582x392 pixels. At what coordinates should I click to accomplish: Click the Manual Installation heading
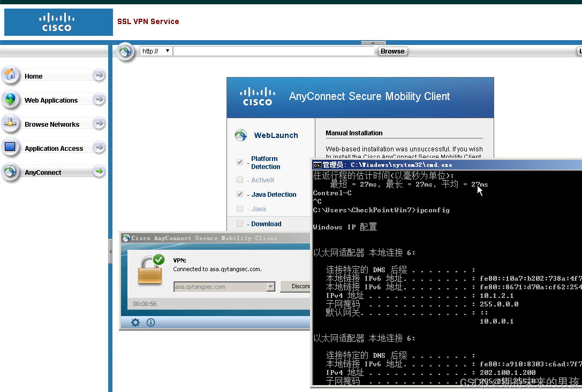(354, 133)
